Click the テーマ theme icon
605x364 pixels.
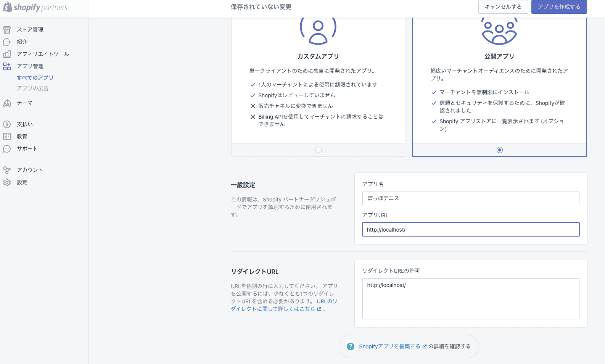(7, 103)
